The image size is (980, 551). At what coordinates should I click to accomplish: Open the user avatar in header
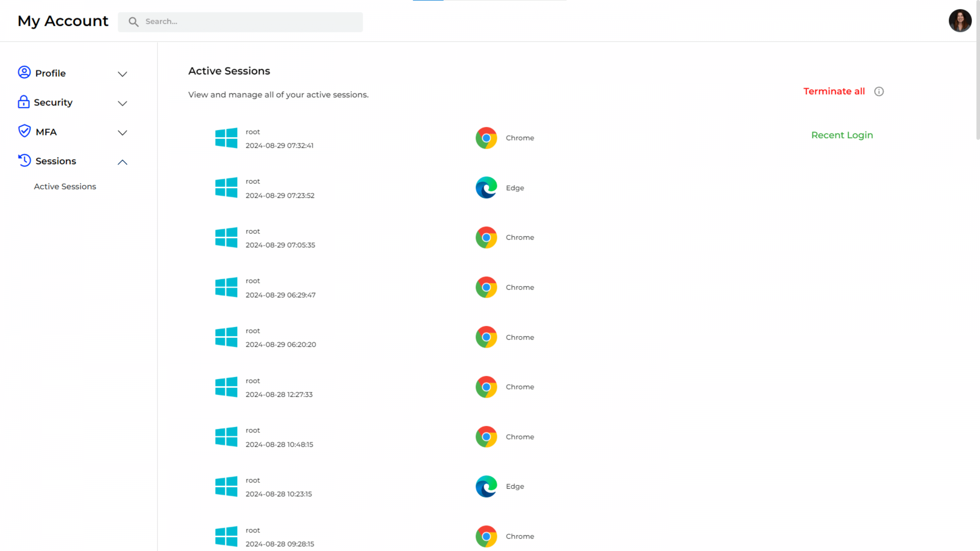(x=960, y=20)
